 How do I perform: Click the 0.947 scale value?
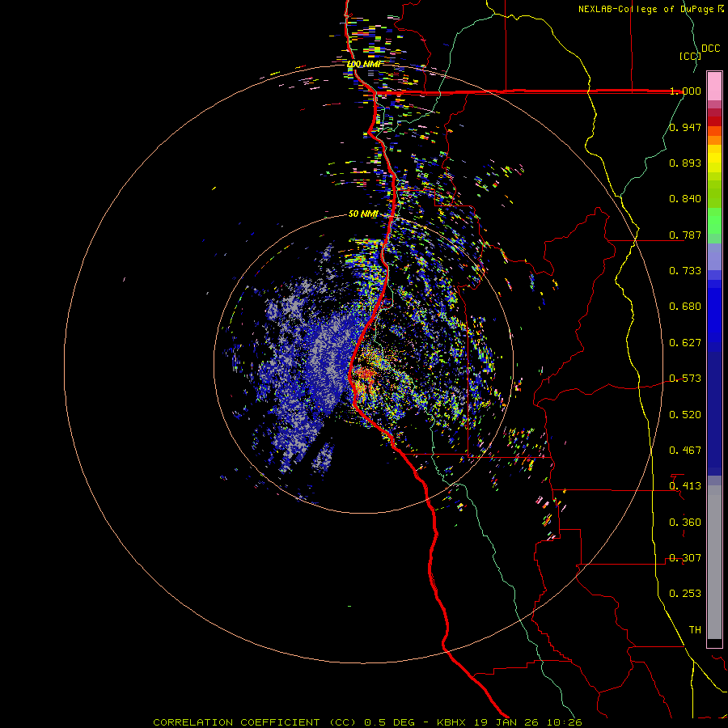pos(685,127)
